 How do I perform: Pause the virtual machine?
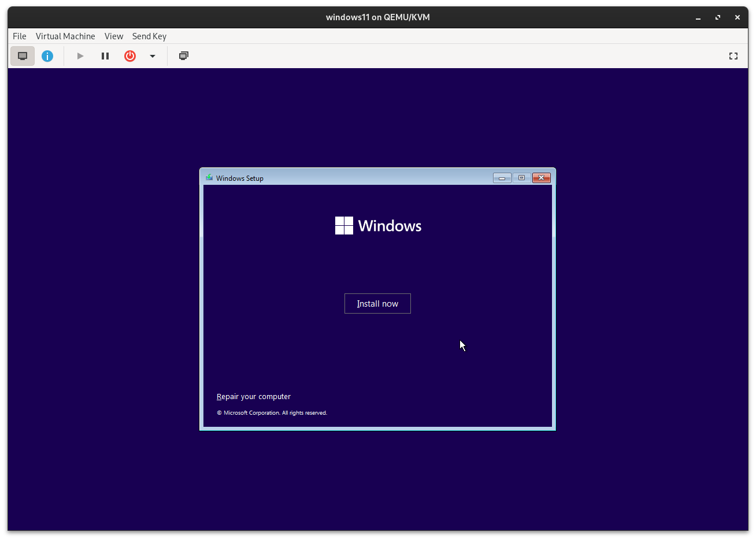105,56
